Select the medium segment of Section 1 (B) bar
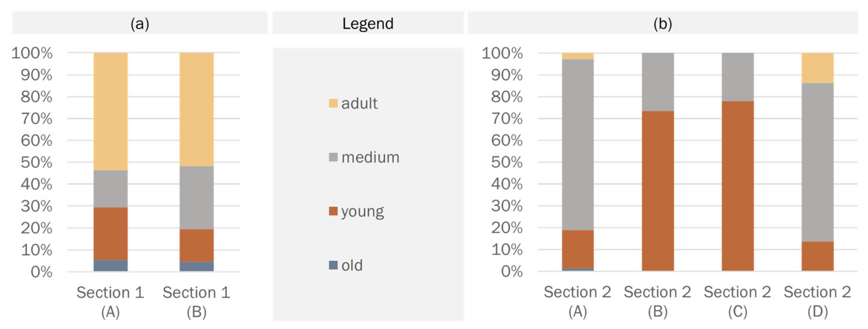Viewport: 868px width, 329px height. (196, 198)
